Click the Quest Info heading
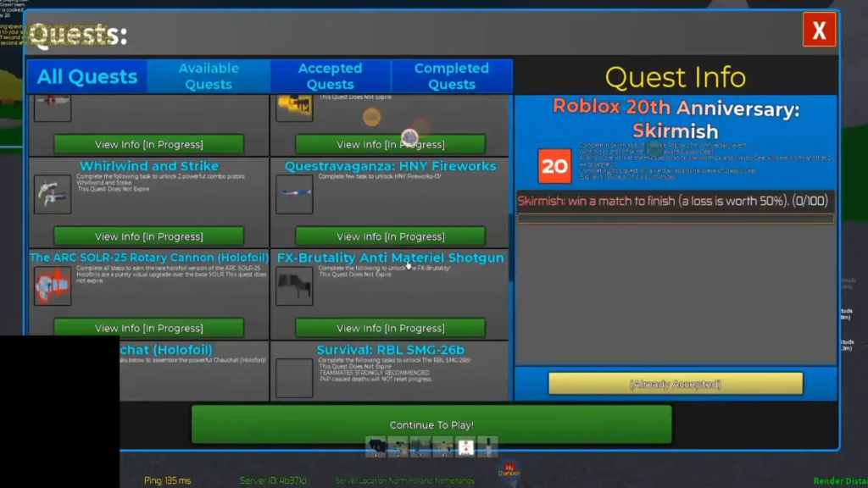Viewport: 868px width, 488px height. click(x=676, y=77)
